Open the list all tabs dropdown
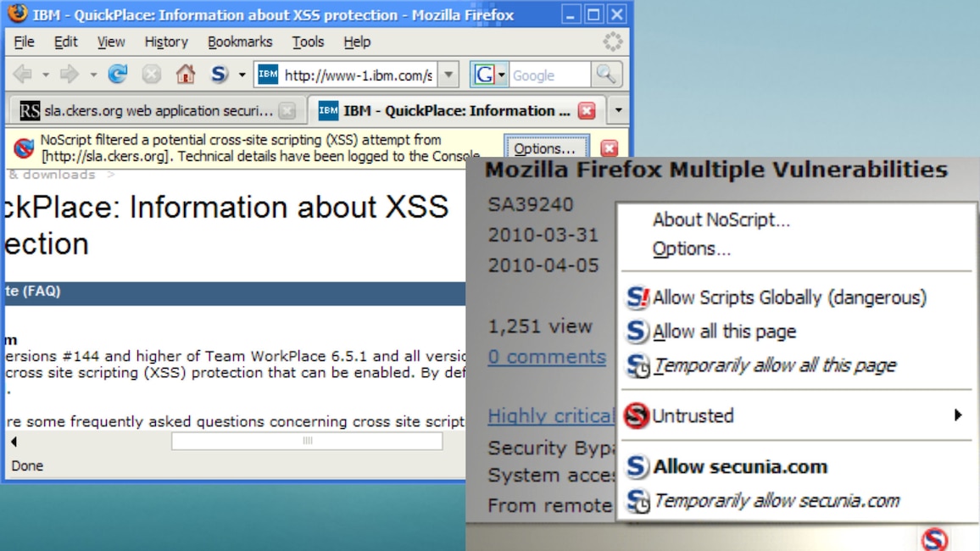The width and height of the screenshot is (980, 551). 618,110
